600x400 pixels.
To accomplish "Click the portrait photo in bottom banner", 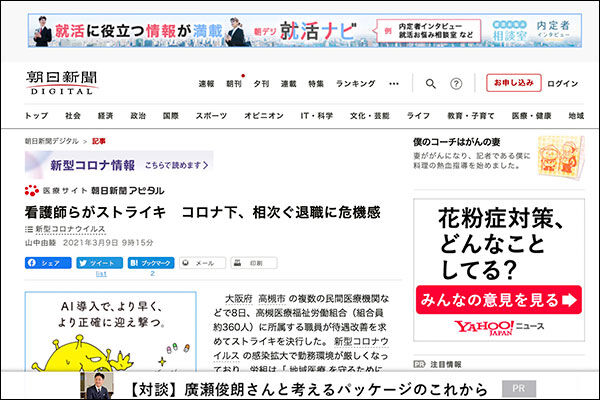I will [x=98, y=386].
